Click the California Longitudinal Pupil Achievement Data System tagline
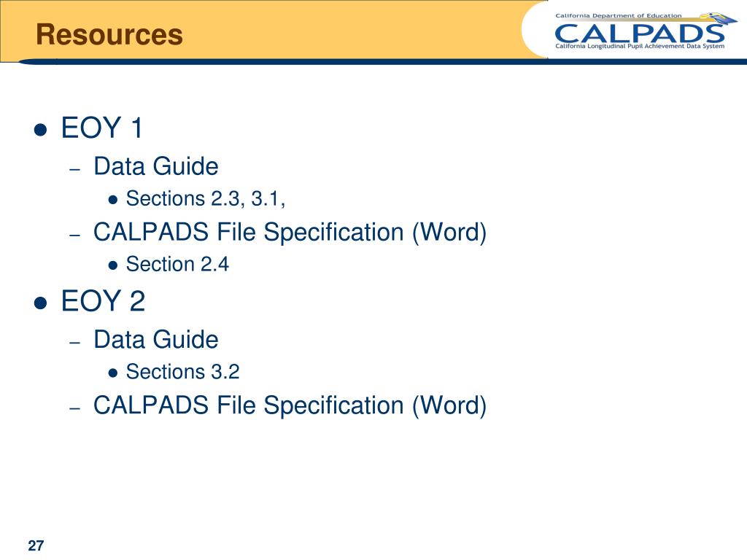The height and width of the screenshot is (560, 747). click(640, 47)
